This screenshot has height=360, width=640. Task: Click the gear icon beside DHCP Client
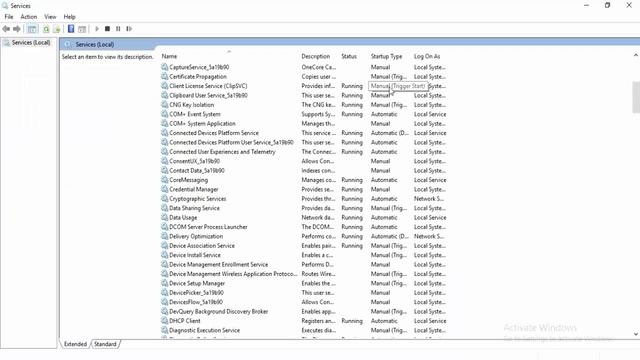(164, 320)
